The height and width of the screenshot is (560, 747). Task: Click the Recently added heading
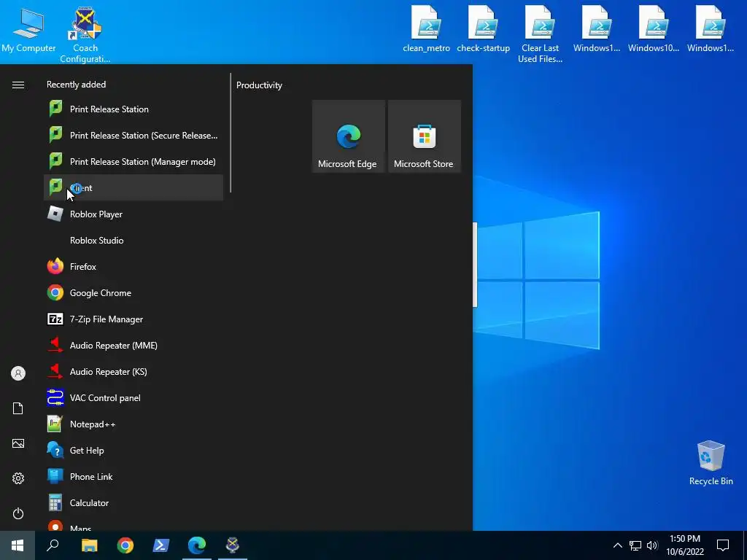point(76,85)
